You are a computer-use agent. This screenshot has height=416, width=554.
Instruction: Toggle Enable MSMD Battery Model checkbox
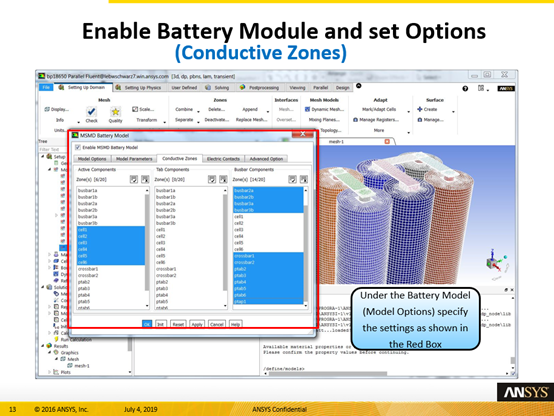(x=78, y=147)
